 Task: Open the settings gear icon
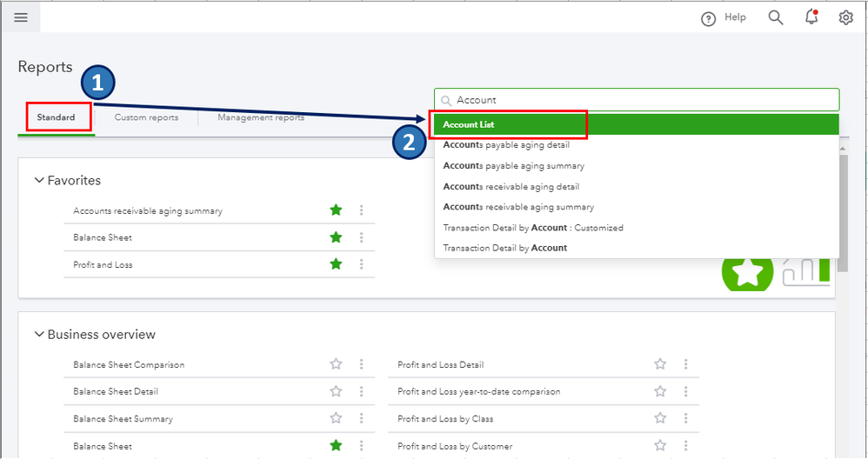[845, 17]
